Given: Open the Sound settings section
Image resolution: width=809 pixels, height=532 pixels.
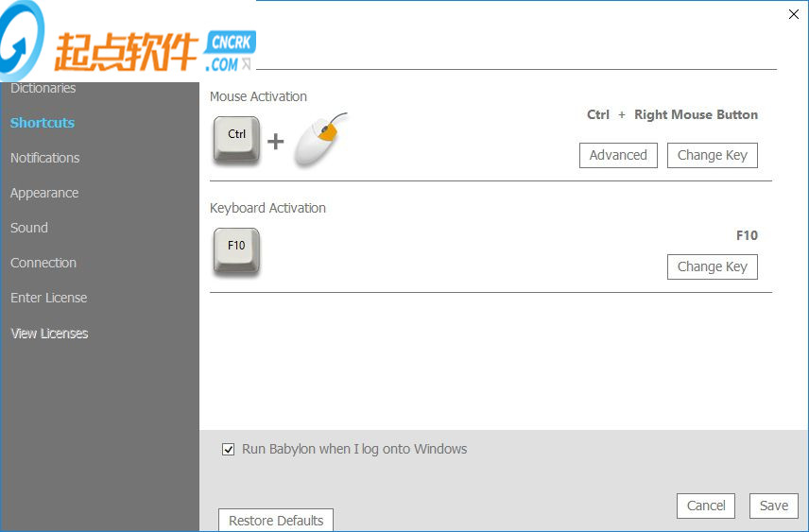Looking at the screenshot, I should pos(29,228).
